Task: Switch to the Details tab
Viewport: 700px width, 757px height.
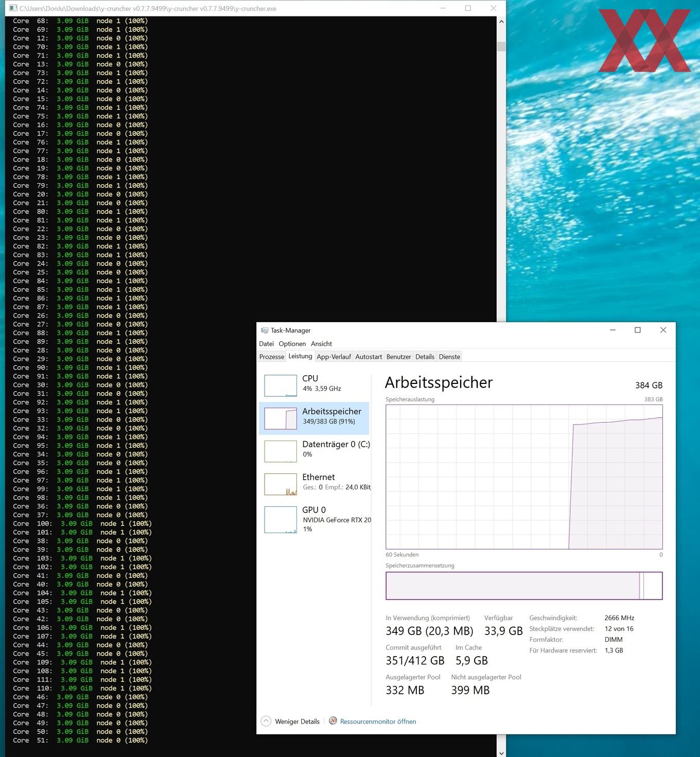Action: coord(425,357)
